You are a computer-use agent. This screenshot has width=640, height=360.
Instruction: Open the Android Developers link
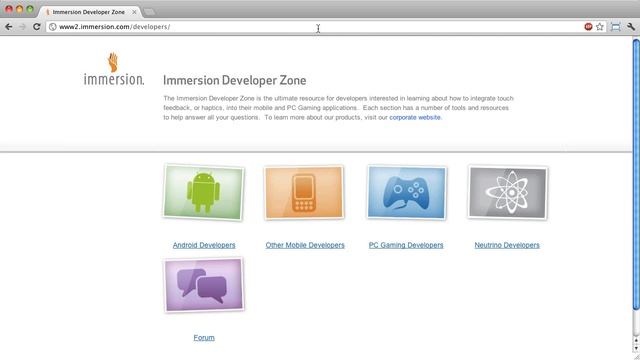[x=204, y=245]
